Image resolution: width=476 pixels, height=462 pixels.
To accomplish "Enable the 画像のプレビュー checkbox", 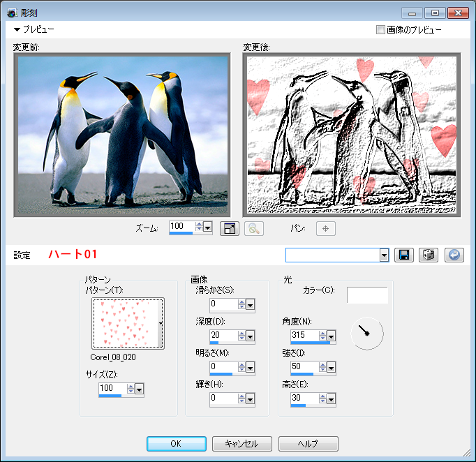I will (380, 30).
